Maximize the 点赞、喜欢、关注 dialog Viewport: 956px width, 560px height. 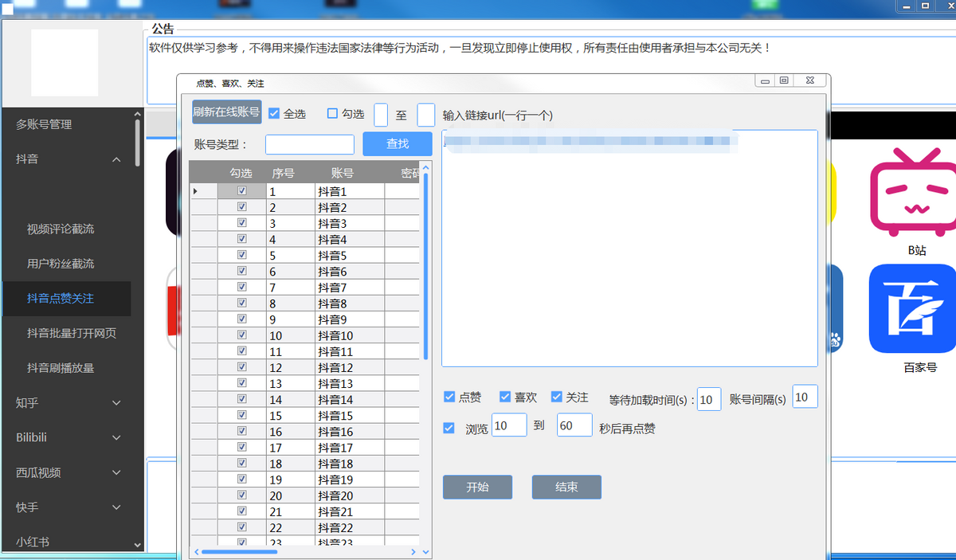point(784,81)
